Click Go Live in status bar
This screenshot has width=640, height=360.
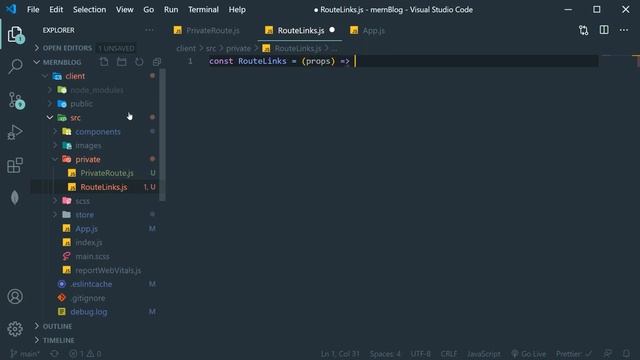529,354
